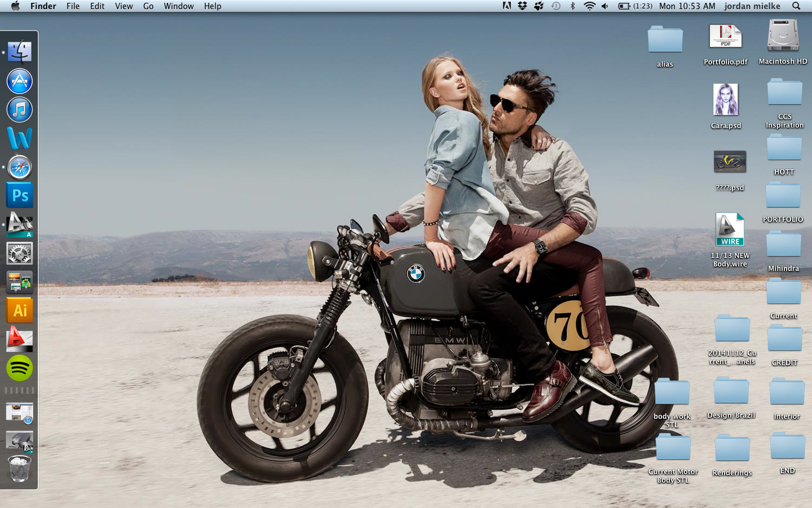The width and height of the screenshot is (812, 508).
Task: Click the Adobe menu bar icon
Action: click(x=507, y=6)
